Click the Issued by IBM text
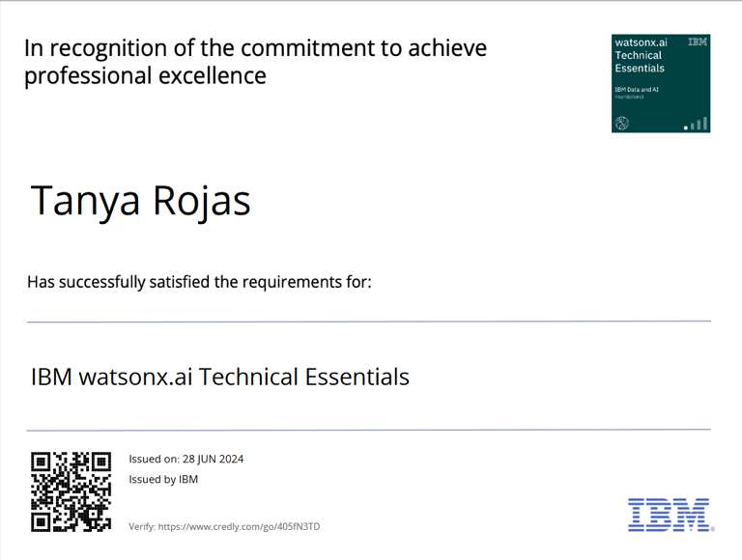Viewport: 742px width, 560px height. [163, 479]
